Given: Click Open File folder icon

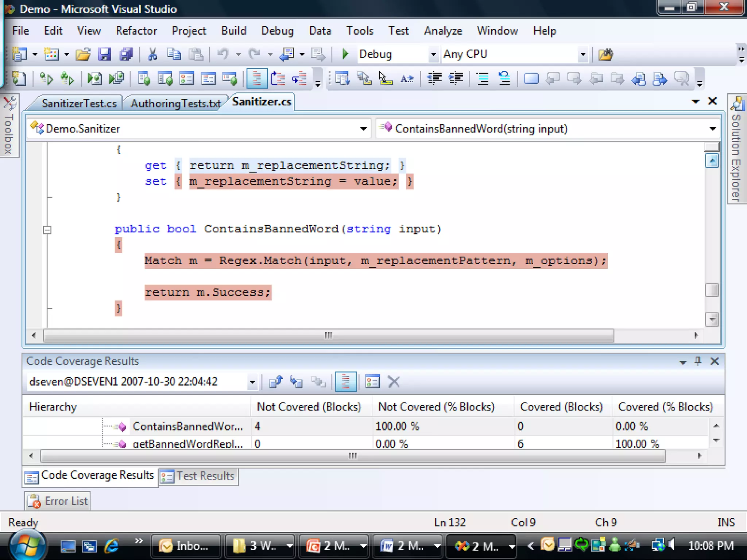Looking at the screenshot, I should click(x=83, y=54).
